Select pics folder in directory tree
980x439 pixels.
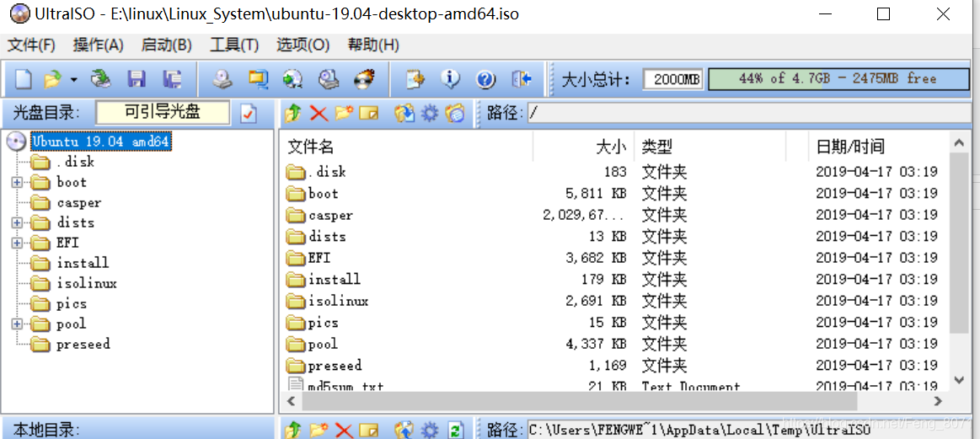72,304
